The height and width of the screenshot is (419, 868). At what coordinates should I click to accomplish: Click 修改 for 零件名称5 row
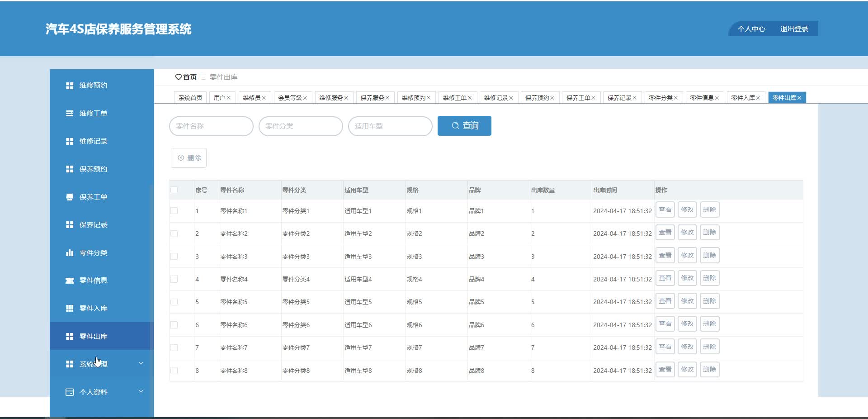point(687,301)
